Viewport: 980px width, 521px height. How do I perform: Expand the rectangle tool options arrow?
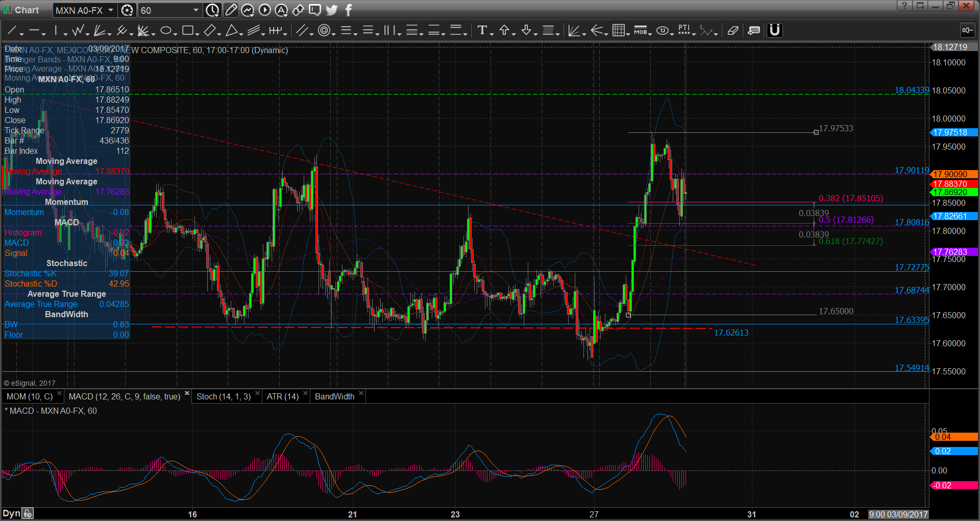coord(197,34)
